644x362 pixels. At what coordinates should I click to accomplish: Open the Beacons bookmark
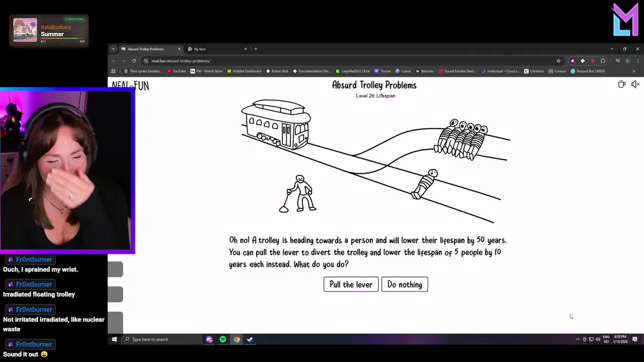pos(424,71)
